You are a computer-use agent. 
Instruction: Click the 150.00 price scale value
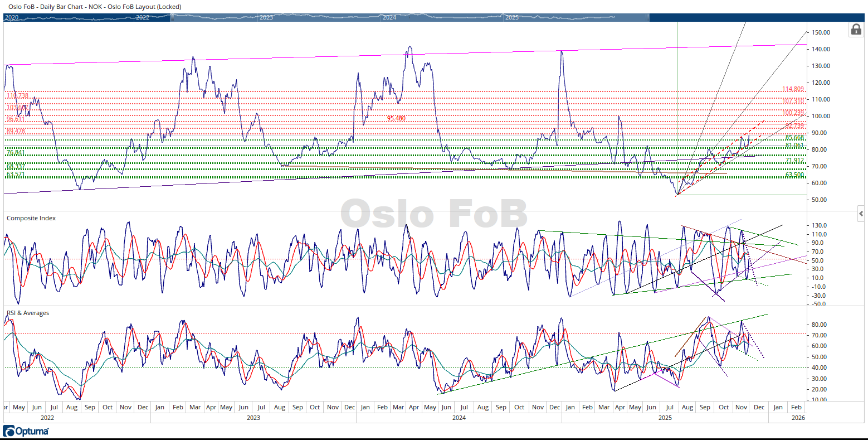(821, 32)
